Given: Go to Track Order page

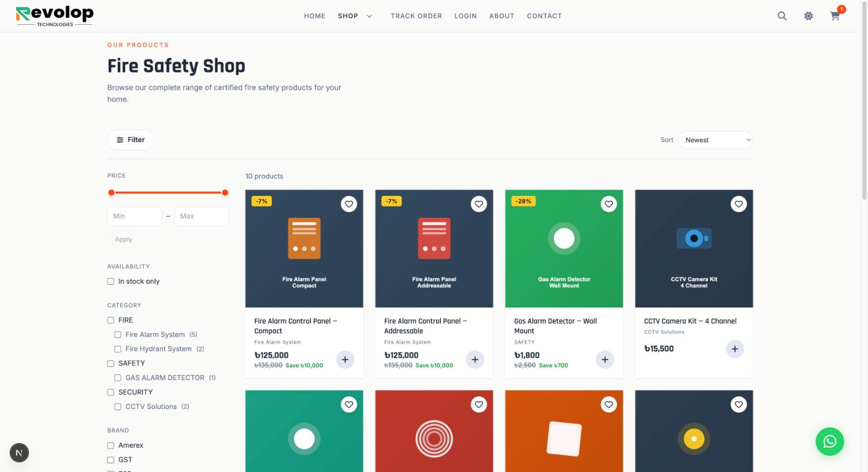Looking at the screenshot, I should click(x=416, y=16).
